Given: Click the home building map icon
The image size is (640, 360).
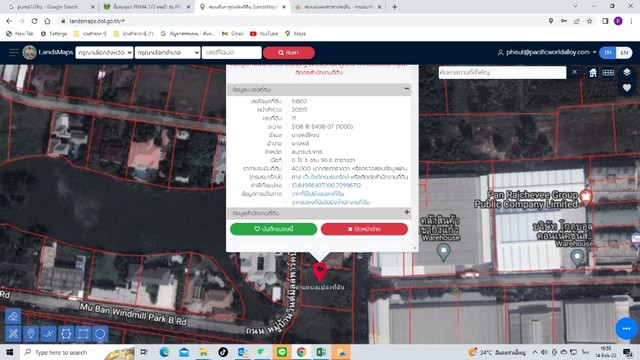Looking at the screenshot, I should click(593, 73).
